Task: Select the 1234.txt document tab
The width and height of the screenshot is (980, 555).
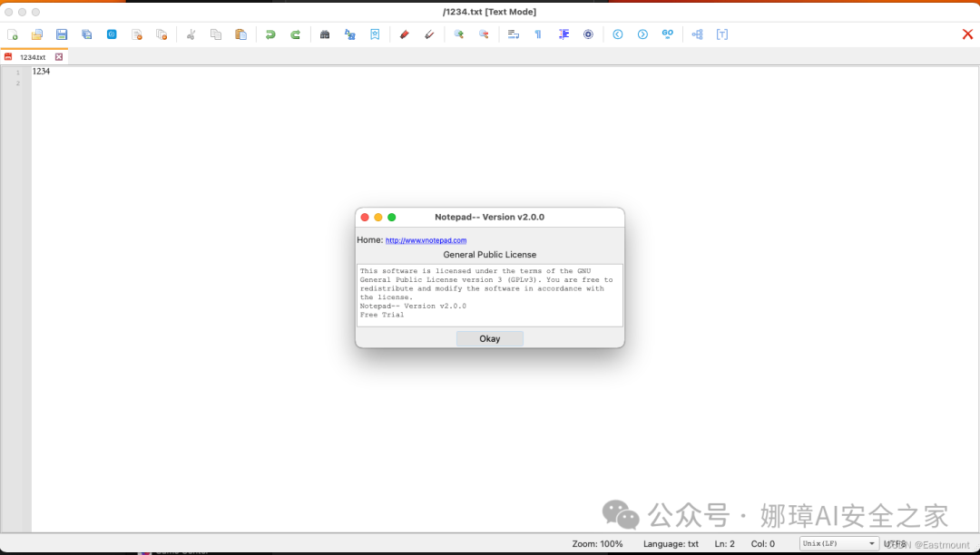Action: pyautogui.click(x=33, y=57)
